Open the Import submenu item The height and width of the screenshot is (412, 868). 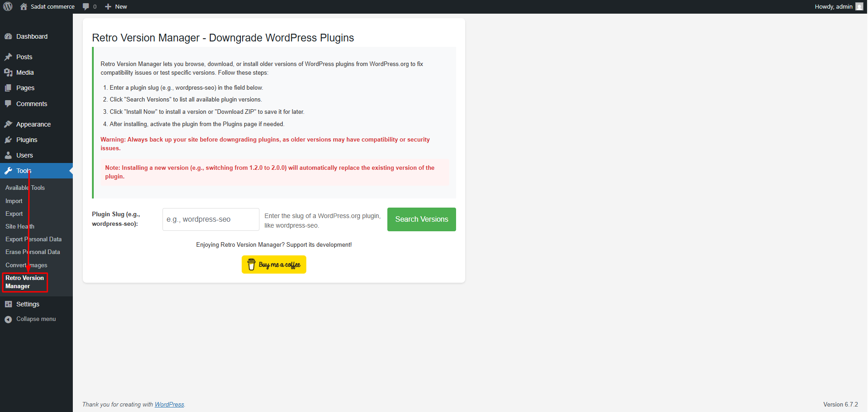pyautogui.click(x=14, y=201)
